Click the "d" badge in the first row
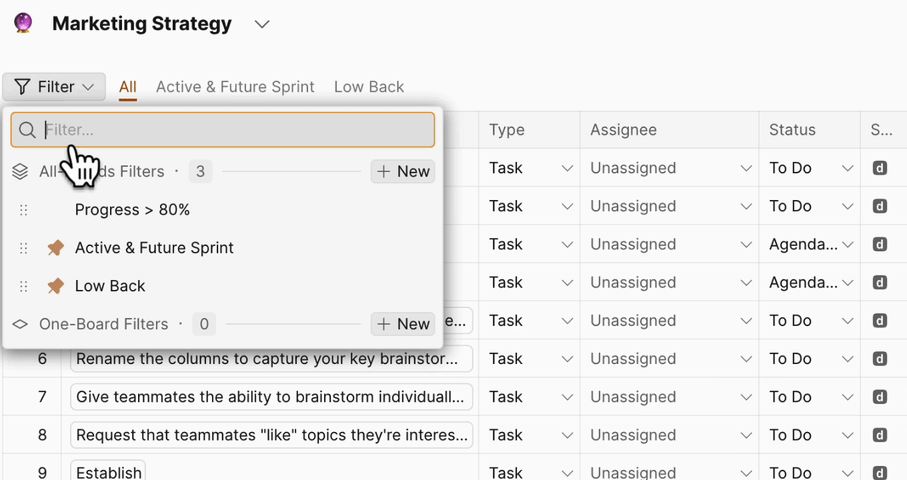 tap(880, 168)
